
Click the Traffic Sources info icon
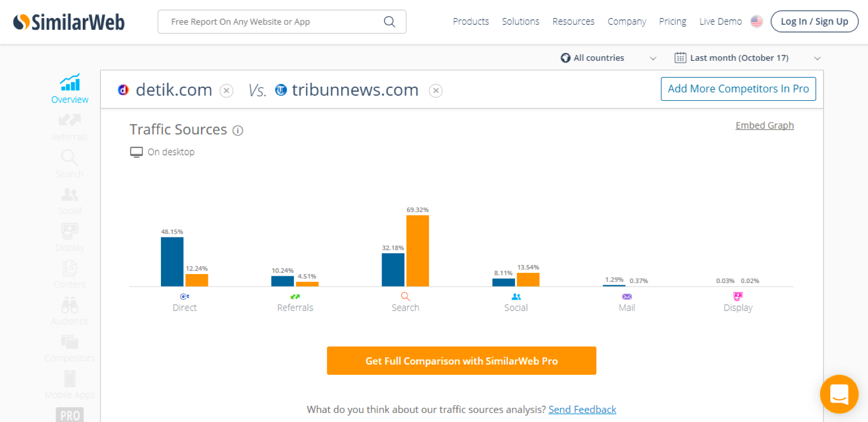click(x=238, y=131)
